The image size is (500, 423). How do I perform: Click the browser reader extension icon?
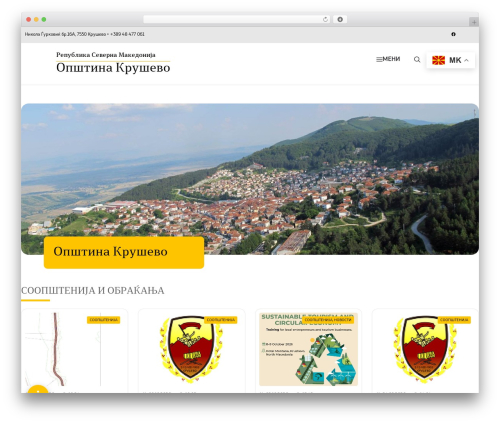[340, 20]
